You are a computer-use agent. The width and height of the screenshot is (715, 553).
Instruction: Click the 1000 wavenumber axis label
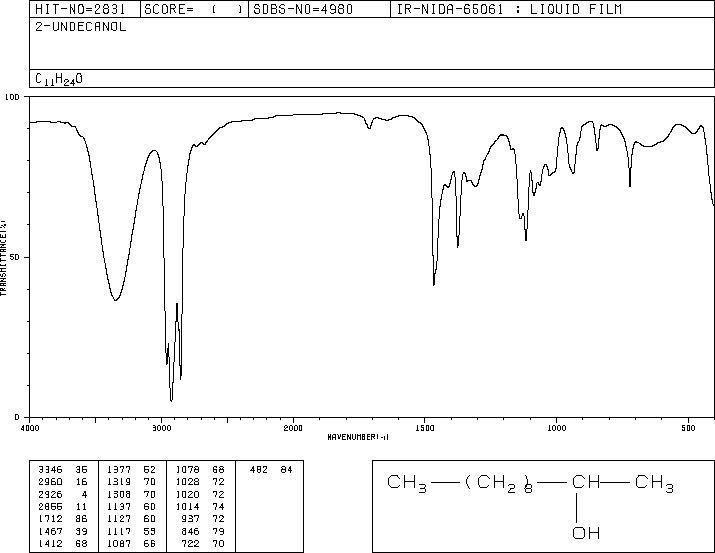coord(556,428)
